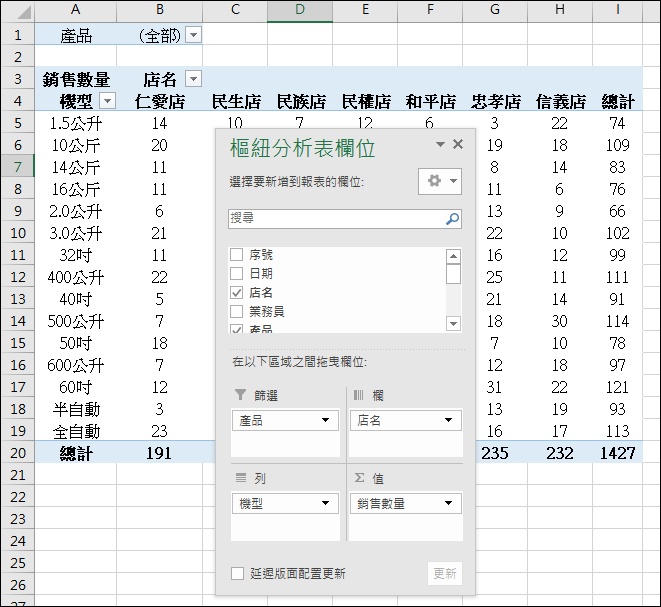Image resolution: width=661 pixels, height=607 pixels.
Task: Open the 產品 filter area dropdown
Action: [325, 420]
